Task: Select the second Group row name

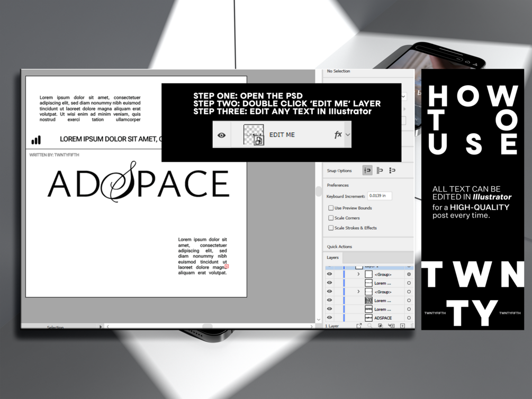Action: tap(383, 292)
